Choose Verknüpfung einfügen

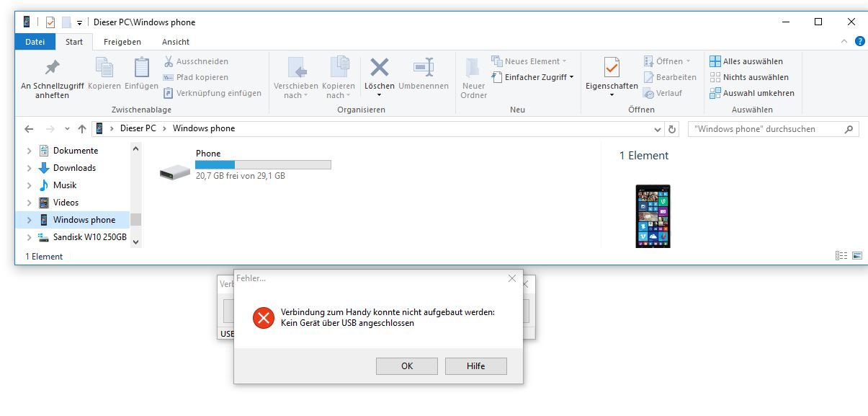pyautogui.click(x=212, y=93)
